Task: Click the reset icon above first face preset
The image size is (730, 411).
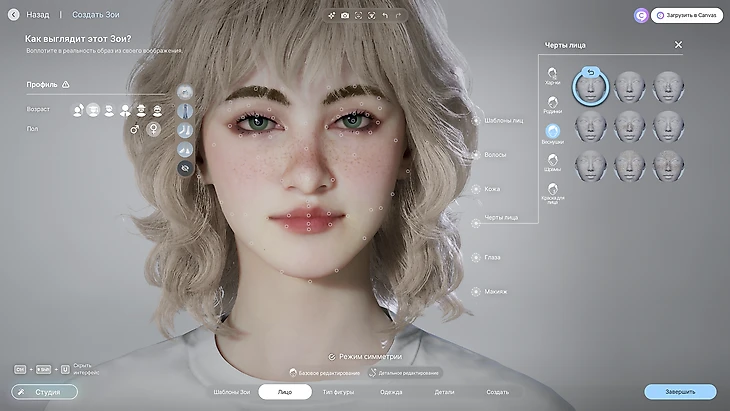Action: click(590, 73)
